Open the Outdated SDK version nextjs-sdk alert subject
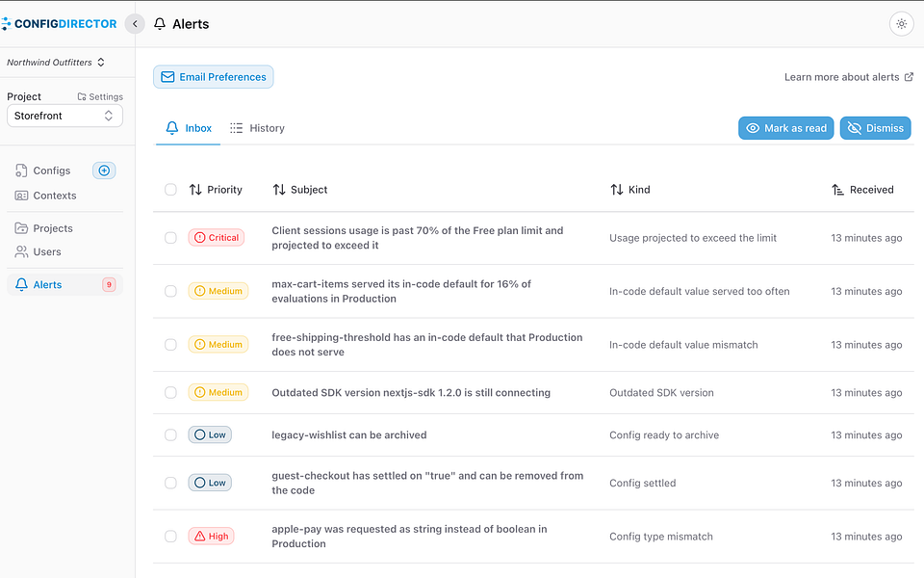The width and height of the screenshot is (924, 578). click(411, 393)
